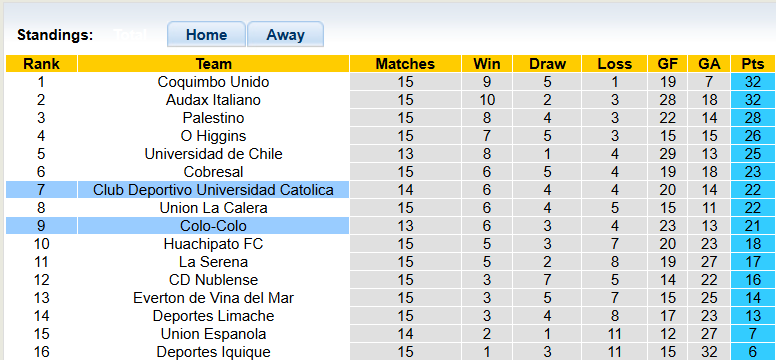Open the Audax Italiano team link
Image resolution: width=776 pixels, height=360 pixels.
tap(213, 100)
